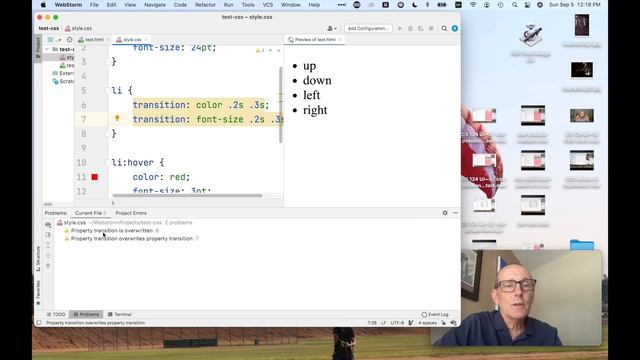The image size is (640, 360).
Task: Select Scratches and Consoles in project tree
Action: coord(63,81)
